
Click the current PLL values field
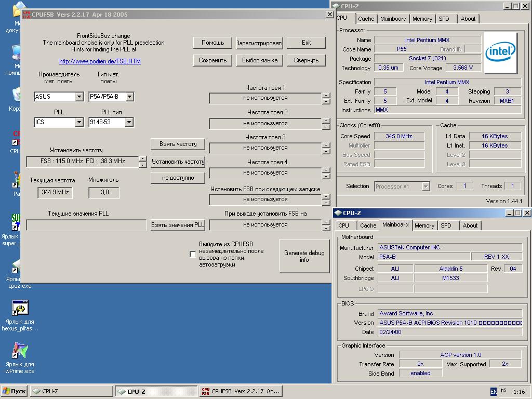[87, 225]
